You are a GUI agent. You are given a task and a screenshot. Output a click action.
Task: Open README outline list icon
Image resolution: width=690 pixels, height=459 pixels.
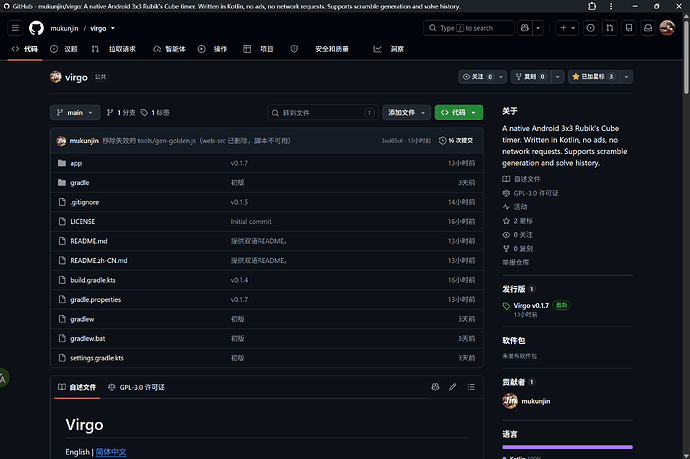pos(471,387)
